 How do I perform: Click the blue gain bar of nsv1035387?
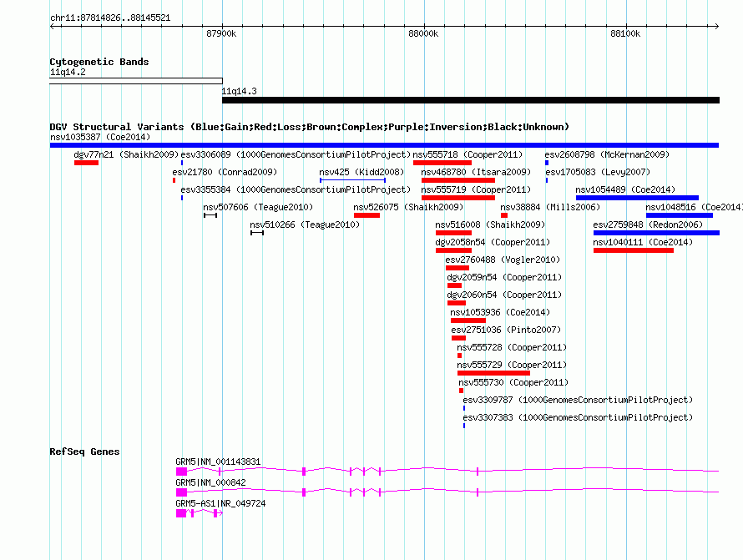coord(384,145)
